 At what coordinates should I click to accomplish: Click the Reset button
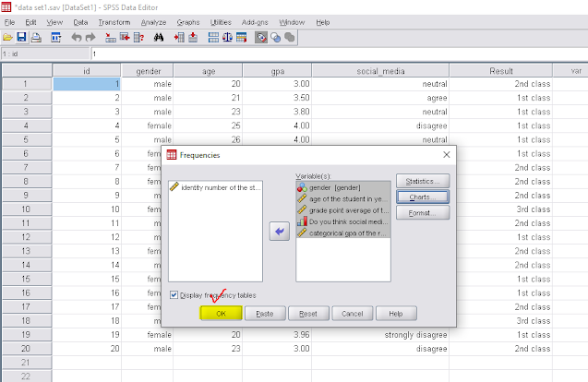308,314
